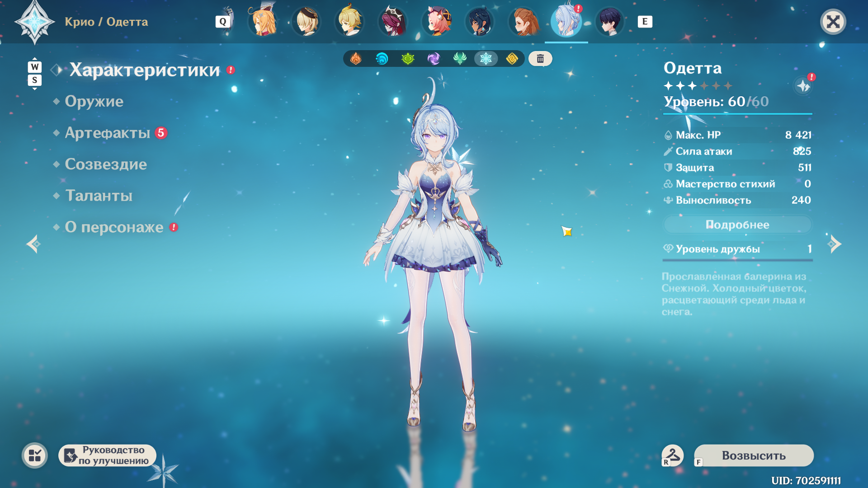
Task: Click the Одетта character name heading
Action: [693, 68]
